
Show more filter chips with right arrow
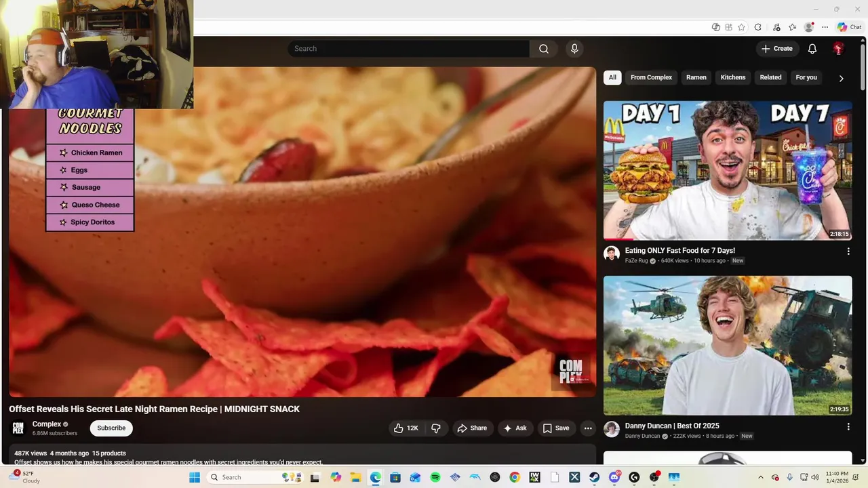click(841, 78)
